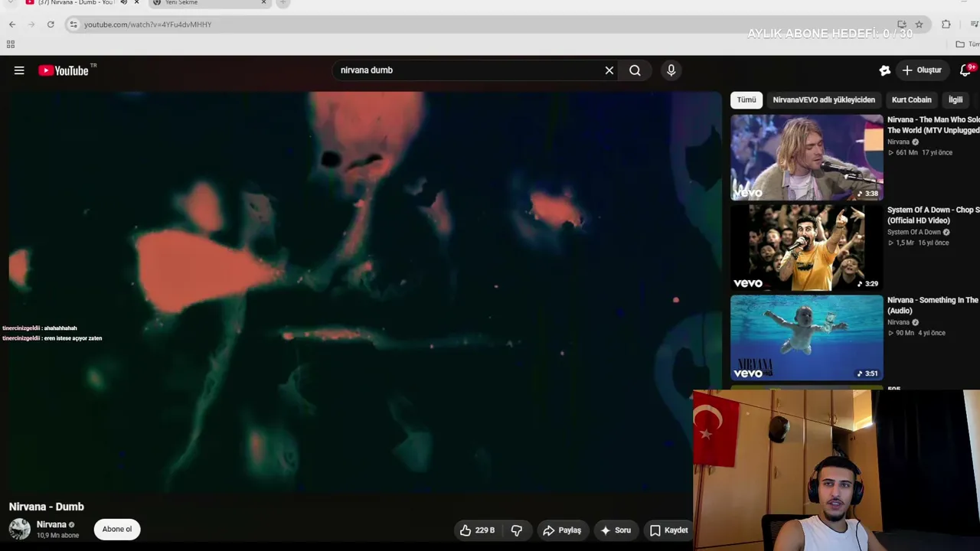Viewport: 980px width, 551px height.
Task: Open the Soru ask button
Action: click(x=616, y=530)
